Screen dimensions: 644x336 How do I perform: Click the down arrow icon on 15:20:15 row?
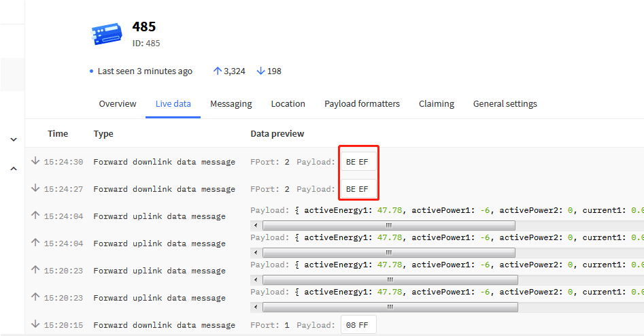click(35, 324)
